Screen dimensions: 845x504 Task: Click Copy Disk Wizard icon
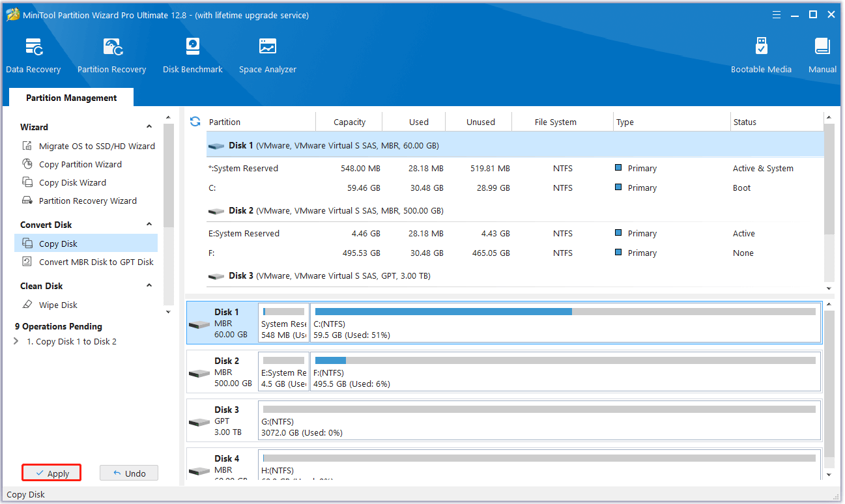(27, 182)
